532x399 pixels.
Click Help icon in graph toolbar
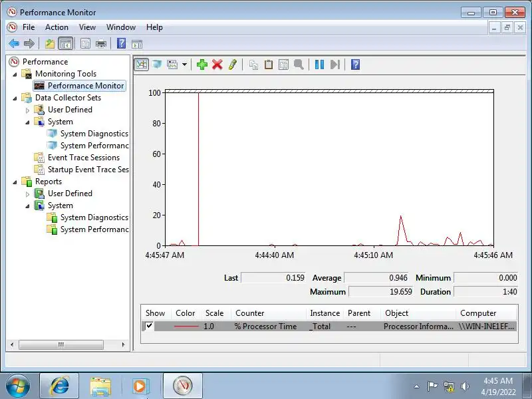pyautogui.click(x=355, y=64)
